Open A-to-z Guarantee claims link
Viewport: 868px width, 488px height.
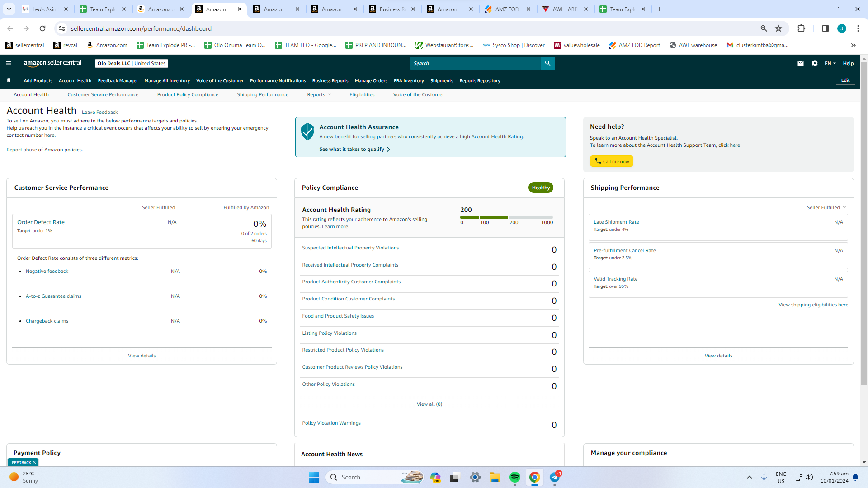click(x=53, y=296)
